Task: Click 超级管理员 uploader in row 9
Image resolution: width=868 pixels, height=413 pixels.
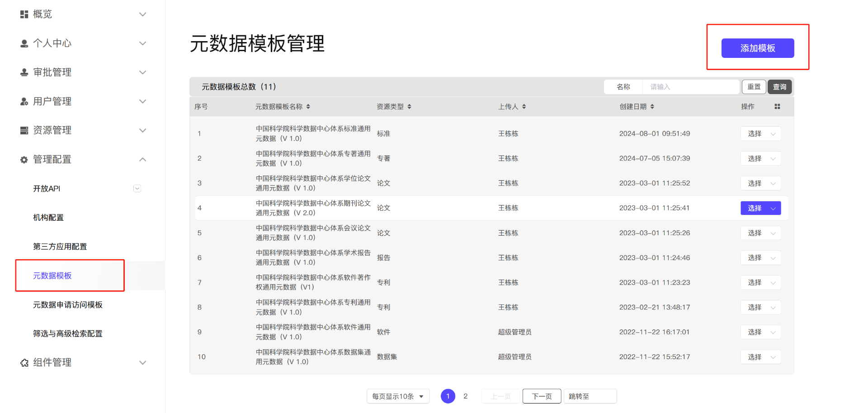Action: click(515, 332)
